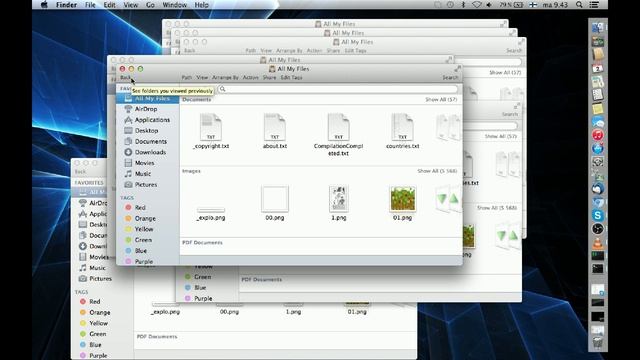Open the Edit menu
The image size is (640, 360).
(109, 5)
